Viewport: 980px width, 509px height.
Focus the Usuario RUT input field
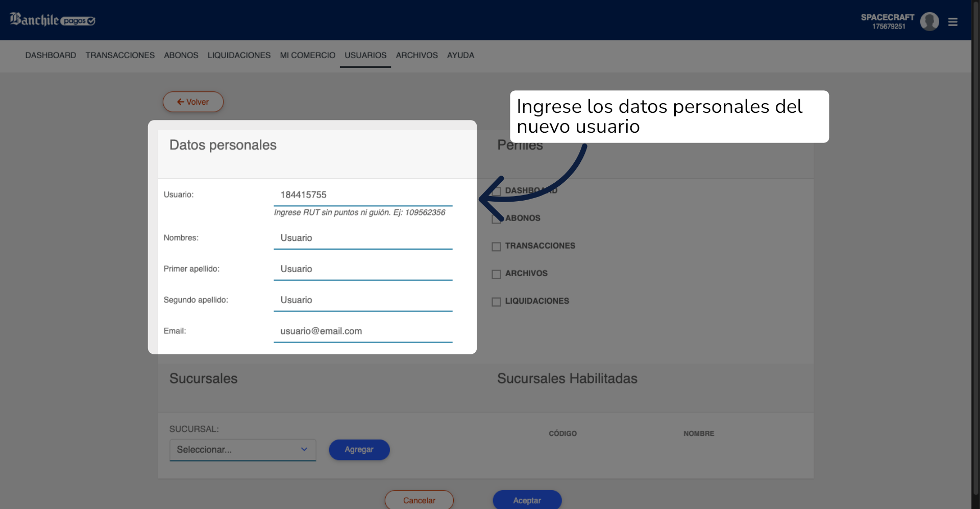click(363, 195)
